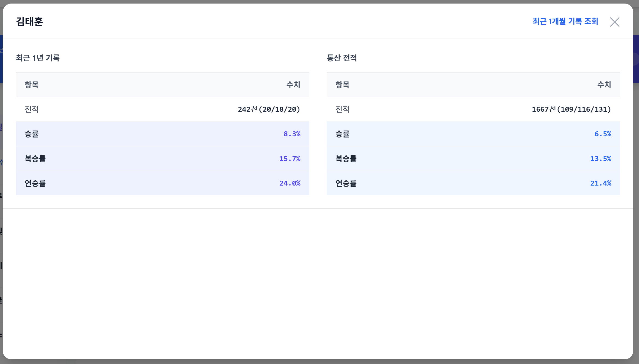Click the 최근 1년 기록 section title
This screenshot has height=364, width=639.
[x=38, y=58]
